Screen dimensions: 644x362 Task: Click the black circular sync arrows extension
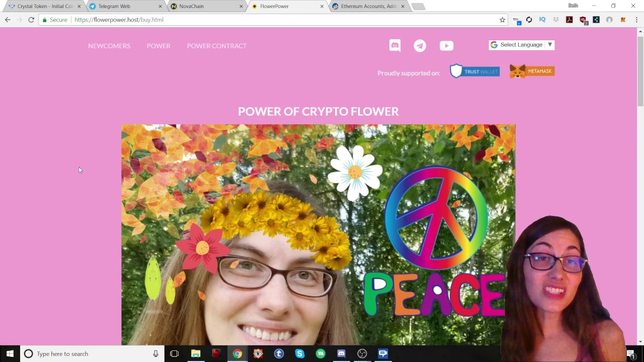point(529,20)
